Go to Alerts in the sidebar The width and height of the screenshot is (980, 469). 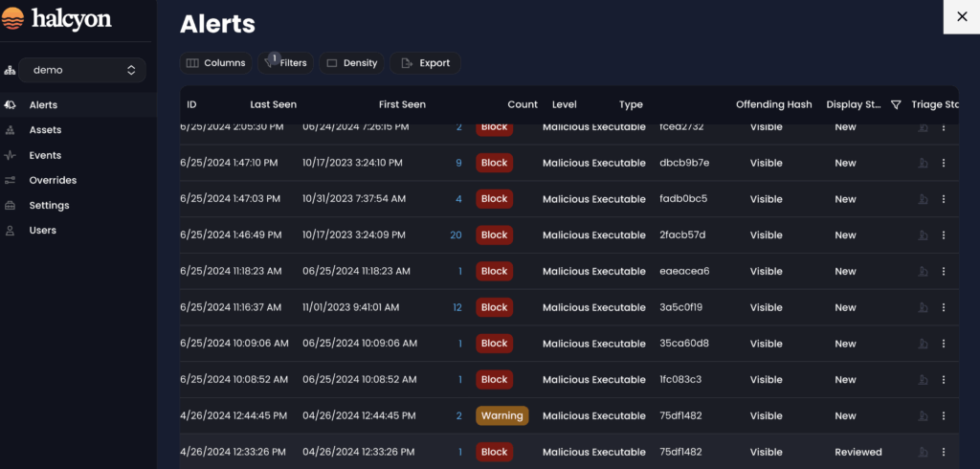(x=43, y=105)
